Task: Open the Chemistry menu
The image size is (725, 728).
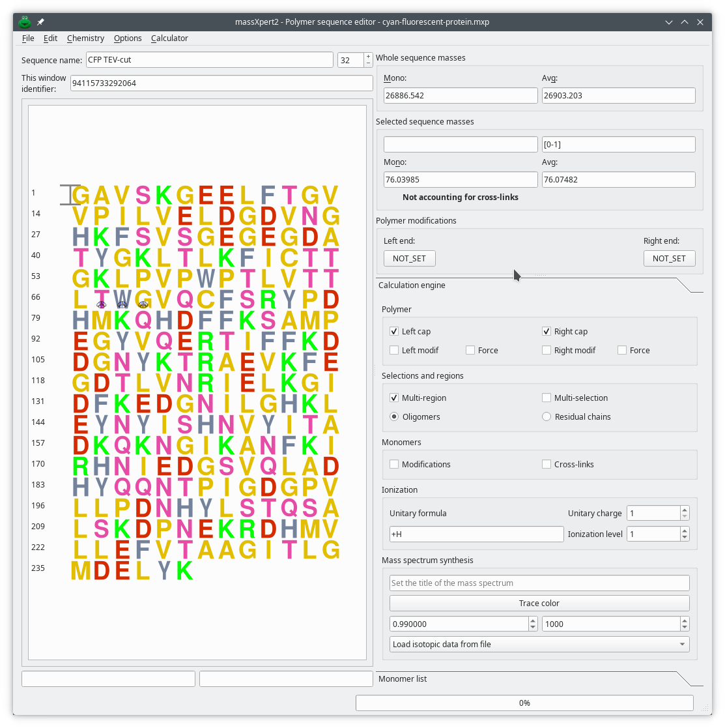Action: pyautogui.click(x=85, y=38)
